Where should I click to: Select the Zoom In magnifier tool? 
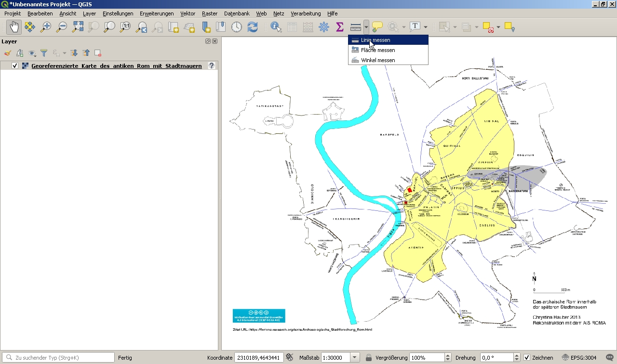click(46, 27)
